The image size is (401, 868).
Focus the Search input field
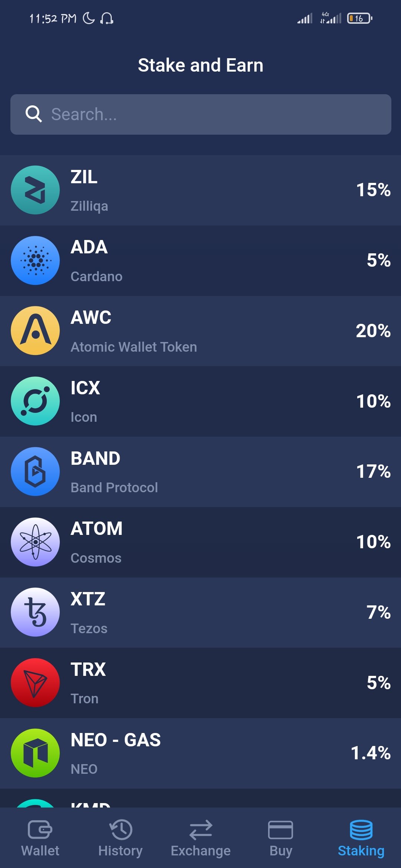point(215,114)
